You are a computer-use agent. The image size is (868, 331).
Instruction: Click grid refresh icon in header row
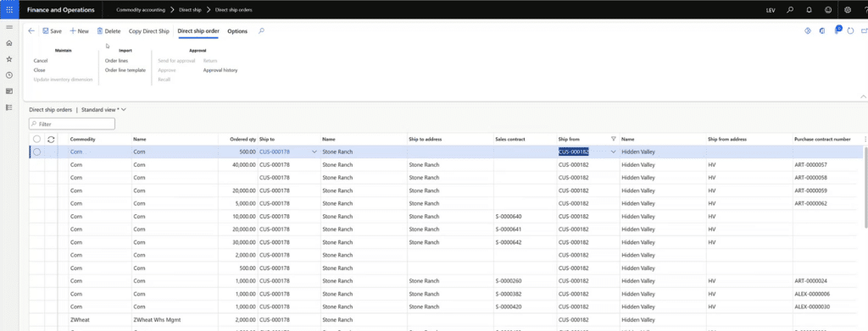point(51,139)
